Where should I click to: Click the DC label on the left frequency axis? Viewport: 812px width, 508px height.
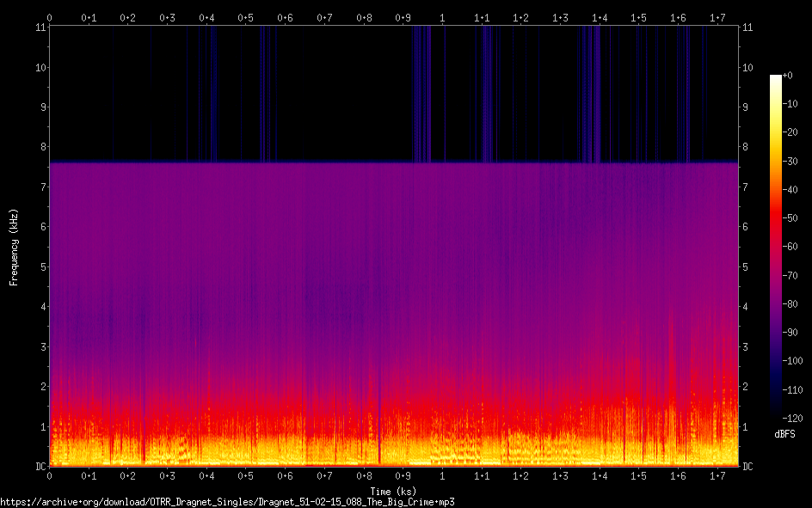pos(39,466)
